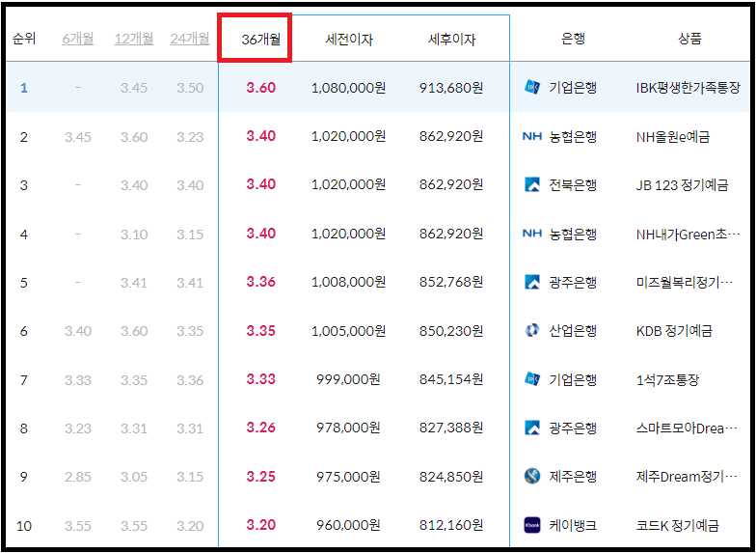Open the 미즈월복리정기 product
The height and width of the screenshot is (553, 756).
point(685,282)
